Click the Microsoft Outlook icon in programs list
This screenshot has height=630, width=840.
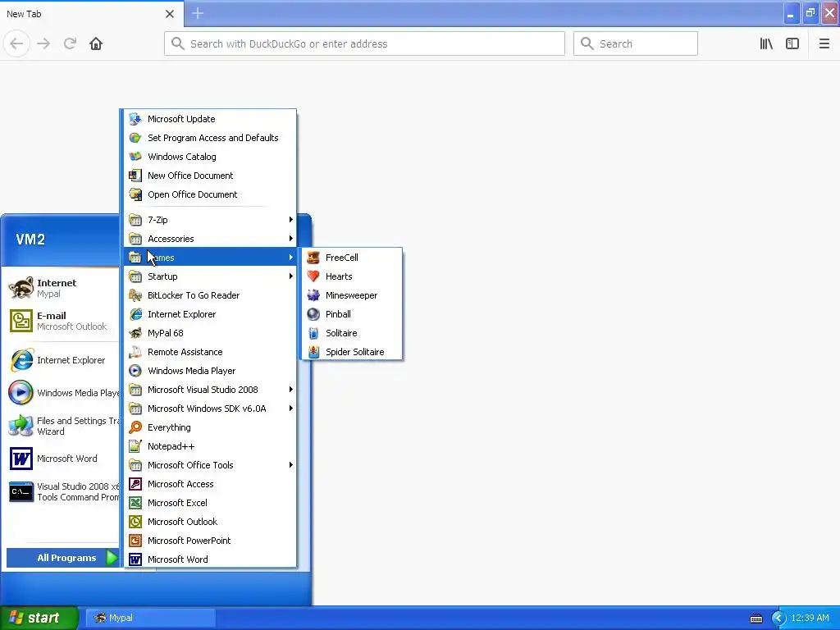(x=135, y=521)
